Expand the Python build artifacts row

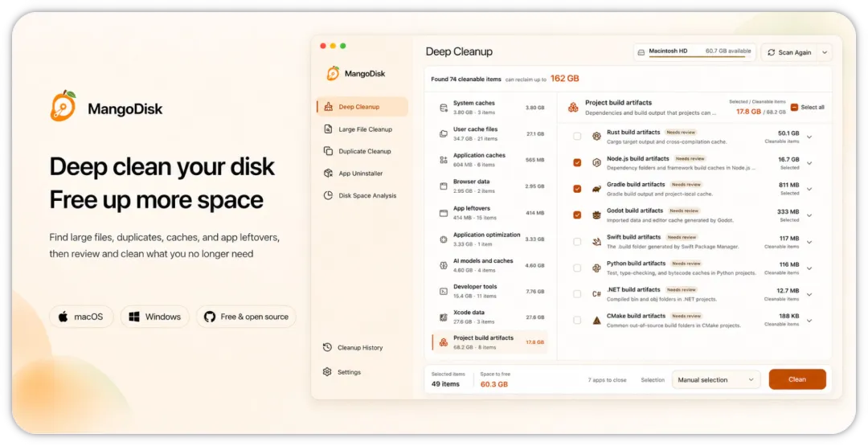[809, 268]
